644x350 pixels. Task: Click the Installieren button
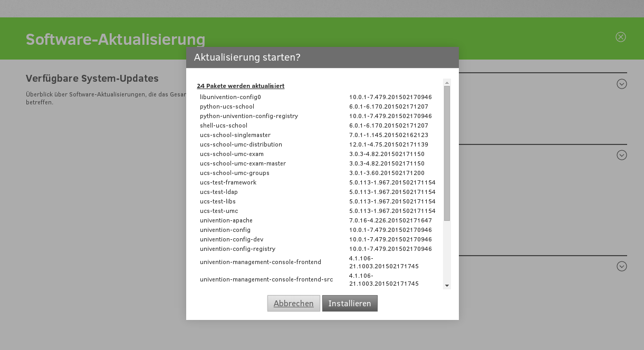pyautogui.click(x=350, y=304)
